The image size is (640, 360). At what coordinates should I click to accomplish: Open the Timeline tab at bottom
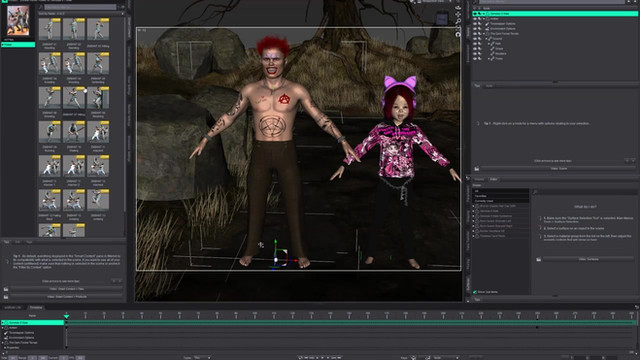tap(36, 307)
